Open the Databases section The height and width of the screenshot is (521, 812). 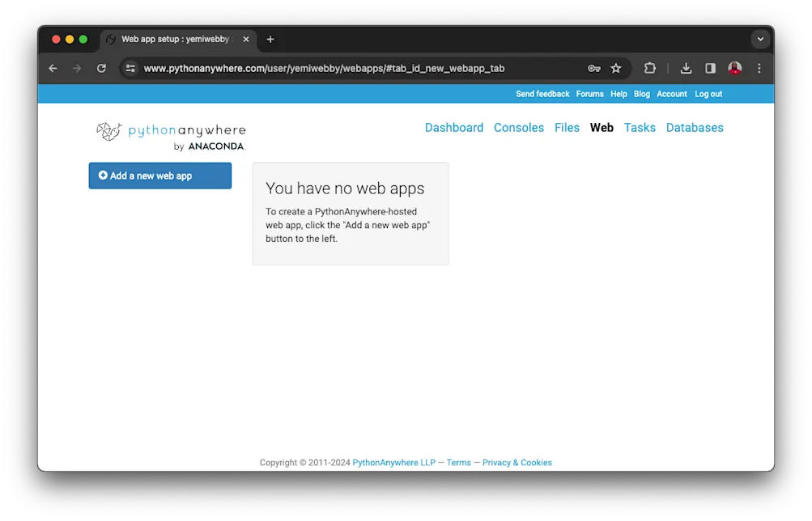(x=694, y=127)
